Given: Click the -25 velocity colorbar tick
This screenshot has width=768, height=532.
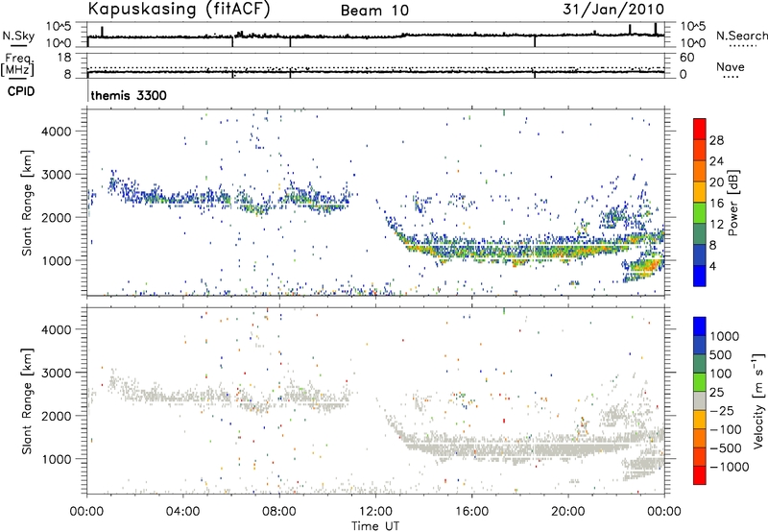Looking at the screenshot, I should pyautogui.click(x=722, y=410).
